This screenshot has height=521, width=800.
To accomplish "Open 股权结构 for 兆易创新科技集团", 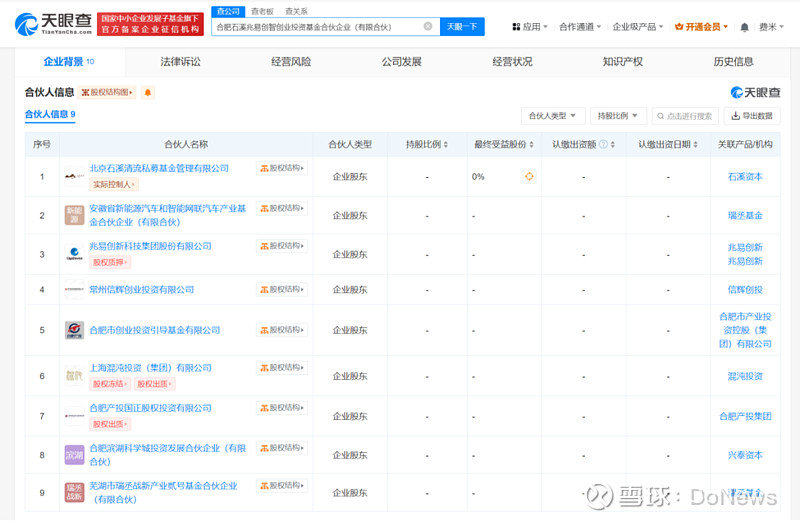I will (282, 246).
